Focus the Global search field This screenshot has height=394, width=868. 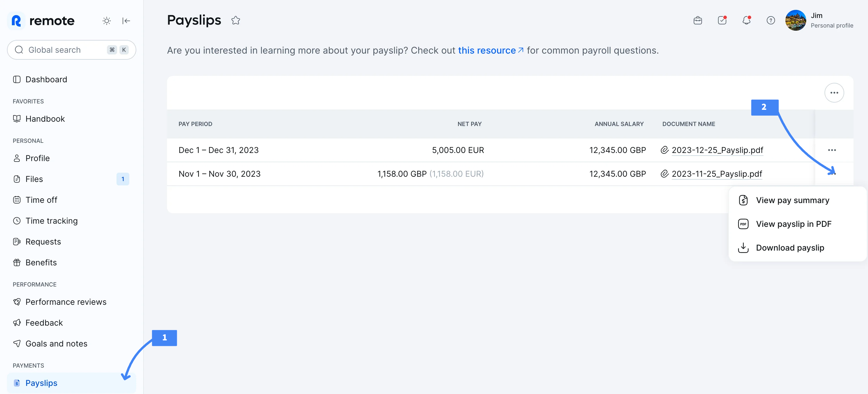pyautogui.click(x=71, y=50)
